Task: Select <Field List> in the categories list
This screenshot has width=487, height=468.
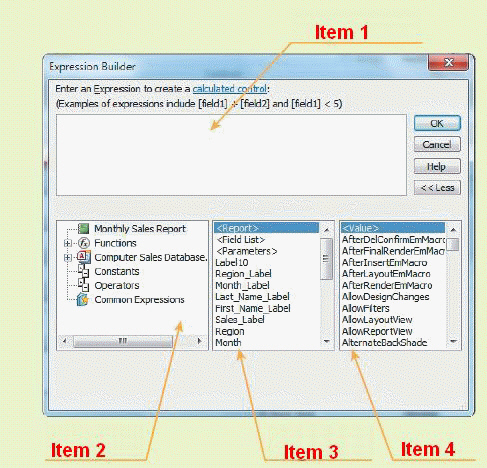Action: [x=266, y=240]
